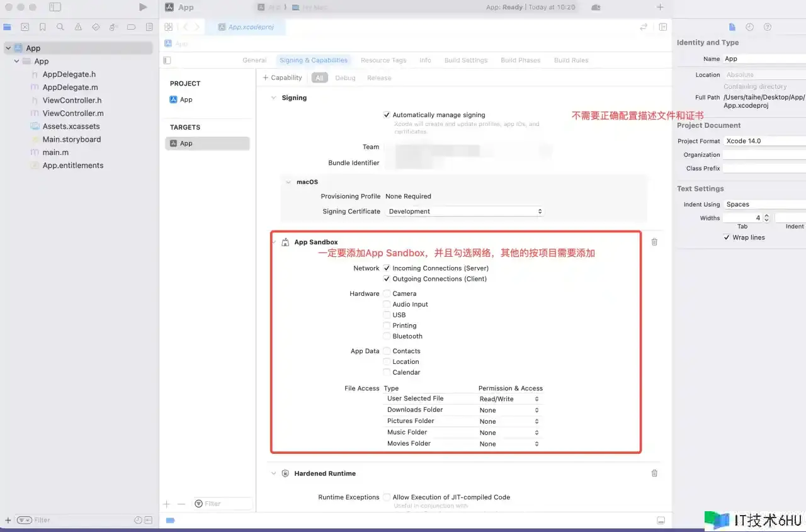The height and width of the screenshot is (532, 806).
Task: Delete the App Sandbox capability
Action: [654, 242]
